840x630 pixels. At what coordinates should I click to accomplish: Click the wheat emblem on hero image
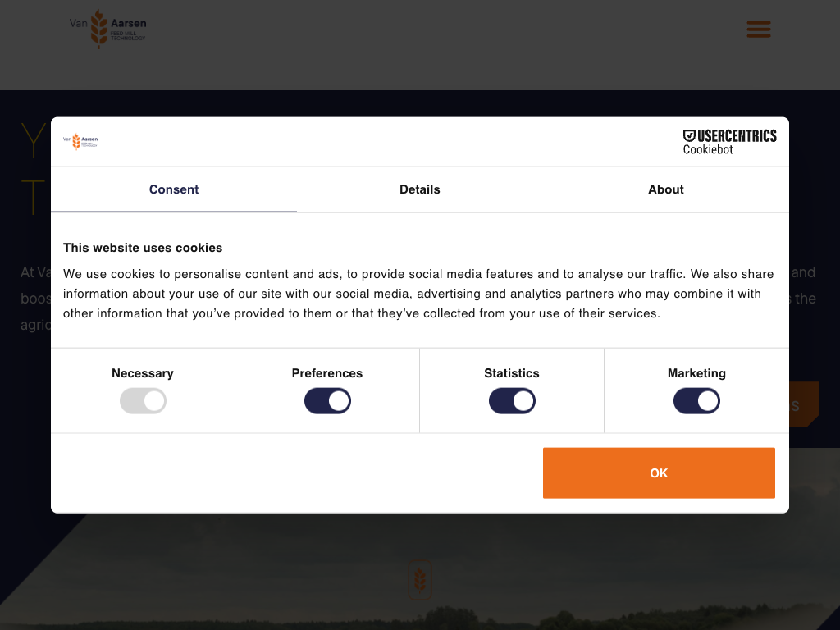point(420,580)
